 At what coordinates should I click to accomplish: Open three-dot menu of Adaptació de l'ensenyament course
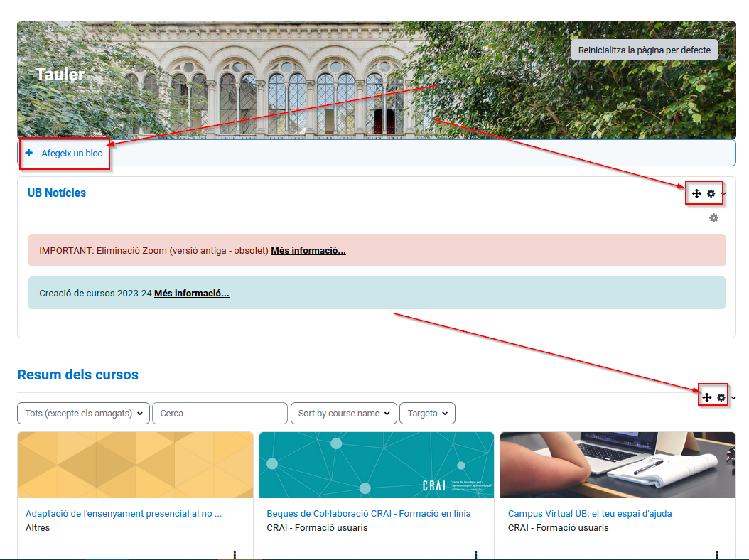tap(235, 554)
